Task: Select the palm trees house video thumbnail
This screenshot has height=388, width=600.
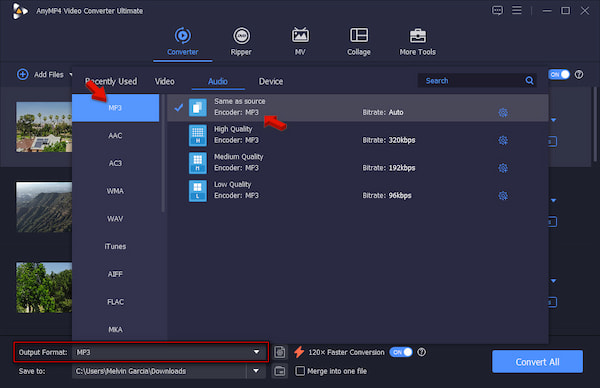Action: [44, 127]
